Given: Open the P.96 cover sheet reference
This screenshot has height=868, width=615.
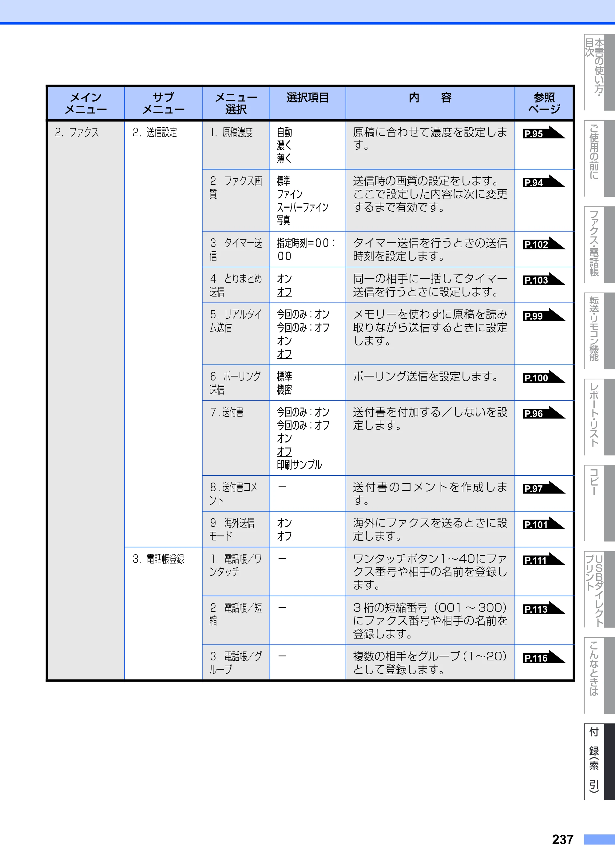Looking at the screenshot, I should 543,413.
